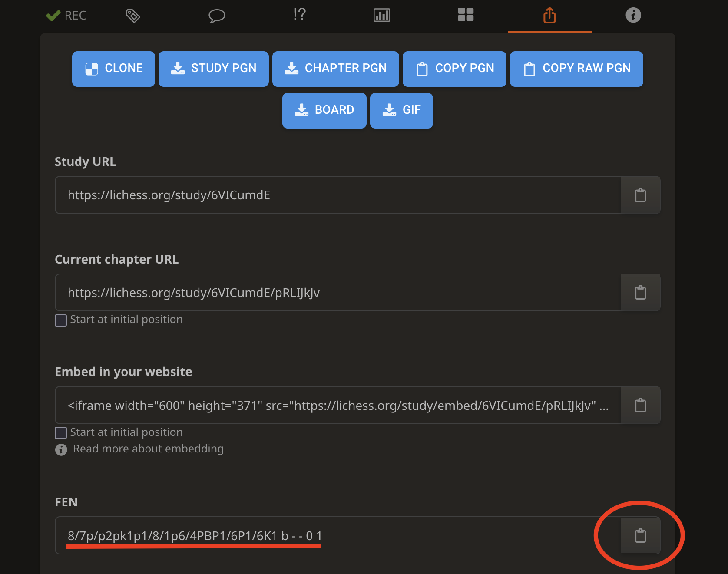This screenshot has height=574, width=728.
Task: Switch to the REC tab
Action: (66, 15)
